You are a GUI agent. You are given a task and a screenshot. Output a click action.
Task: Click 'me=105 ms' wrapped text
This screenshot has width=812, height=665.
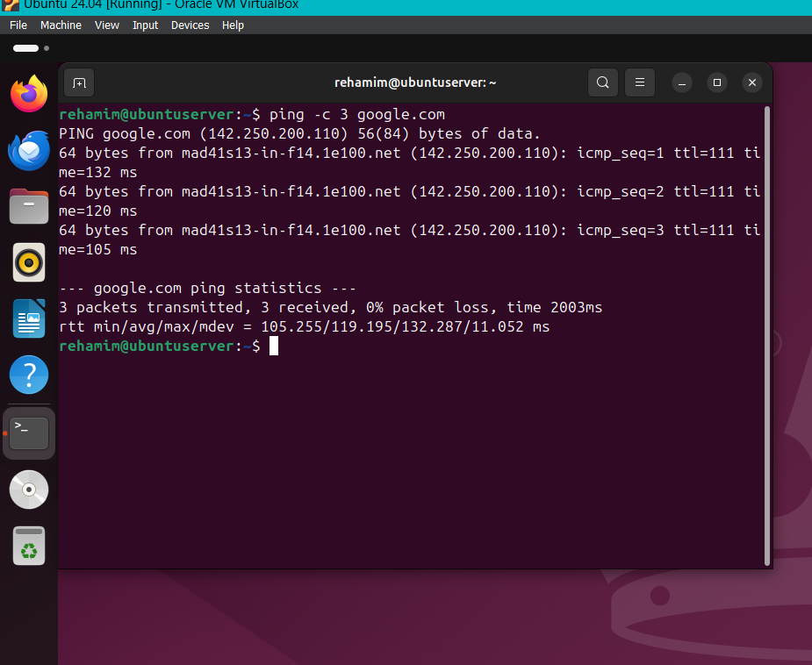pyautogui.click(x=97, y=249)
